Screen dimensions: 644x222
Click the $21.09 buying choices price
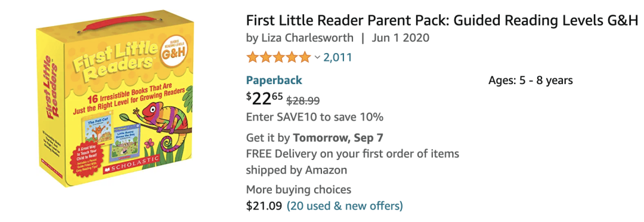pos(264,205)
